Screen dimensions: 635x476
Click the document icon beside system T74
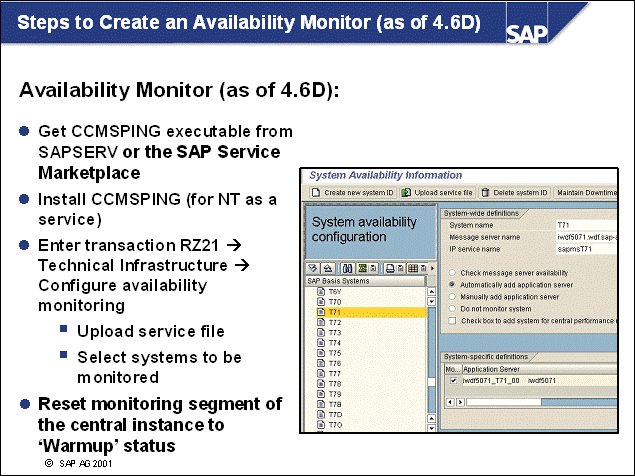click(322, 342)
